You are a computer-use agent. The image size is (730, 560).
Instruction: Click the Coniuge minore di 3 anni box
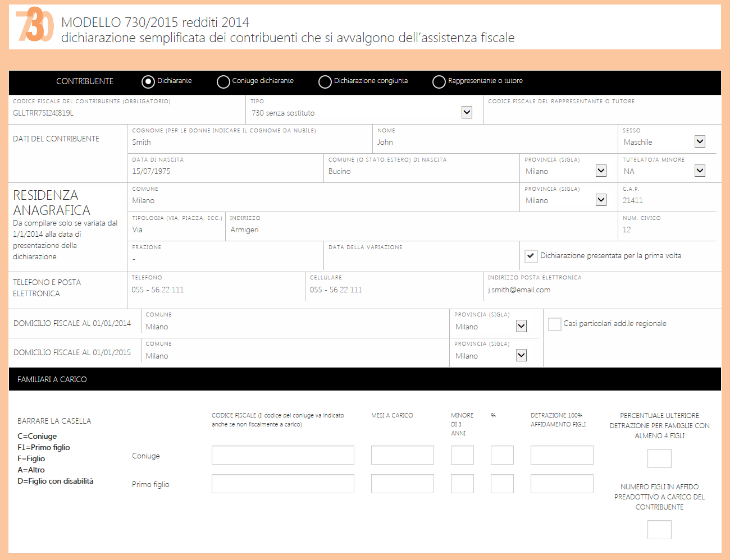(462, 455)
